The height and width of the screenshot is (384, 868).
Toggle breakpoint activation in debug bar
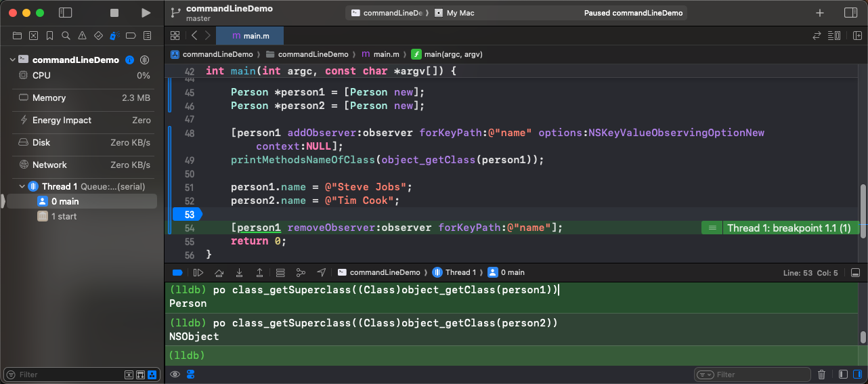pyautogui.click(x=177, y=272)
